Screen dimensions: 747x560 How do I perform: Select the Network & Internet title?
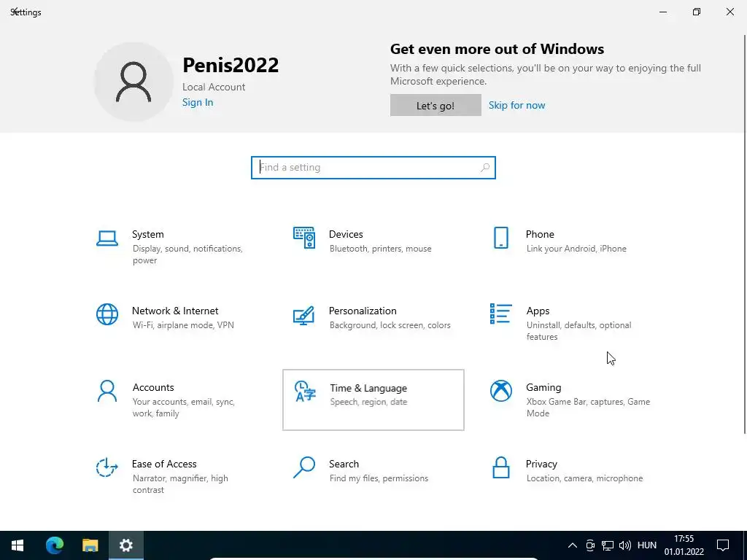pyautogui.click(x=175, y=311)
